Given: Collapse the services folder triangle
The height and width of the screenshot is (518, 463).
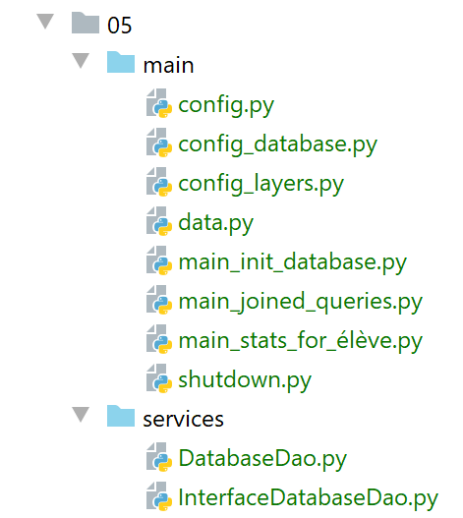Looking at the screenshot, I should pyautogui.click(x=81, y=415).
